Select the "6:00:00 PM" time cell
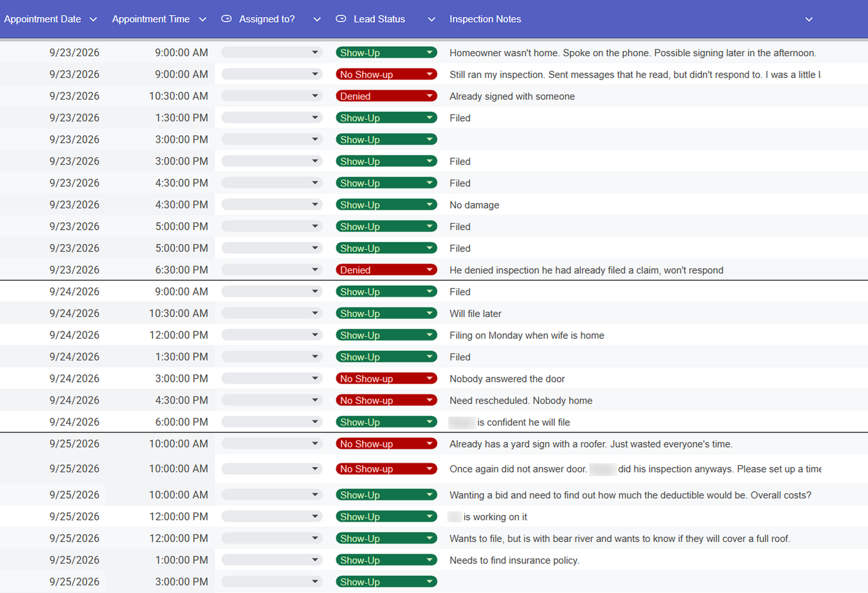Viewport: 868px width, 593px height. pyautogui.click(x=181, y=422)
